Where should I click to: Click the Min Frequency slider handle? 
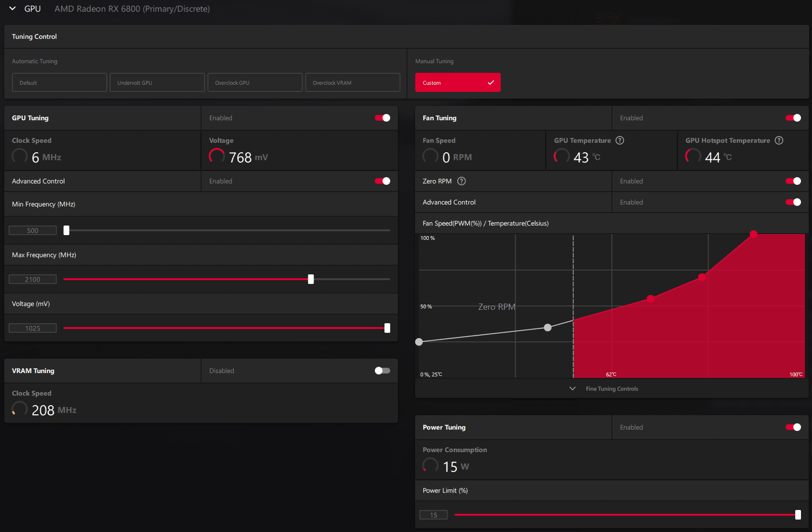coord(67,230)
